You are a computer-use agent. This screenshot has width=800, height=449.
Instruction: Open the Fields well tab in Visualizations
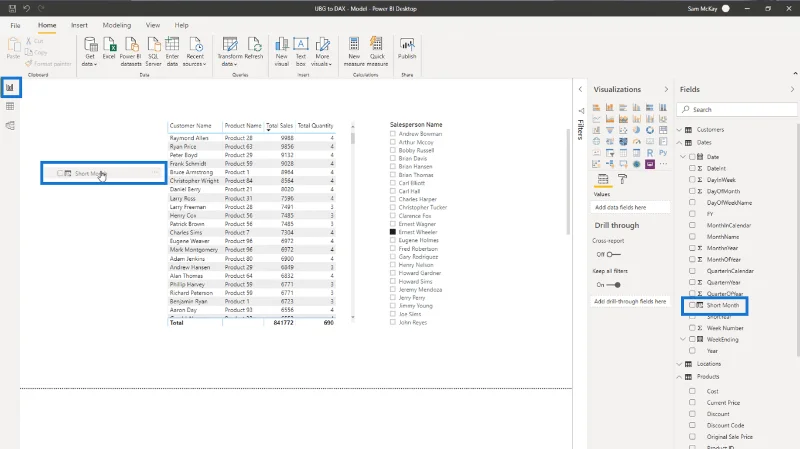click(603, 179)
